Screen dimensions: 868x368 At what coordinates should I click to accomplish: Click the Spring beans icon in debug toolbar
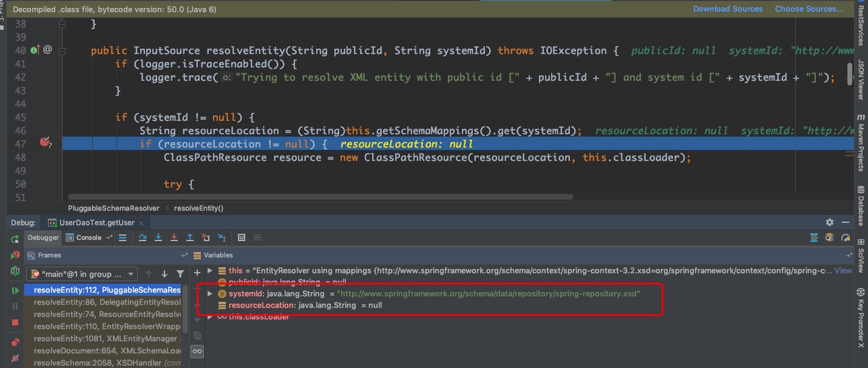click(813, 238)
